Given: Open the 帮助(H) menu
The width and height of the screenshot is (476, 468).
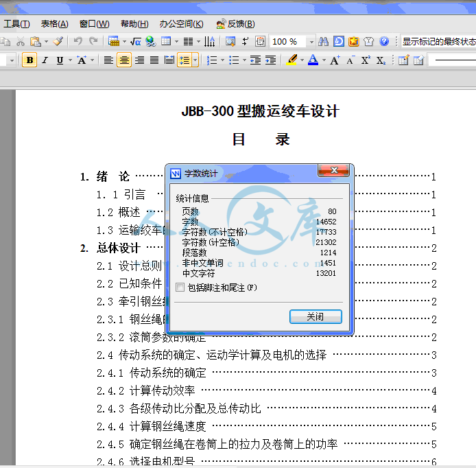Looking at the screenshot, I should [134, 24].
